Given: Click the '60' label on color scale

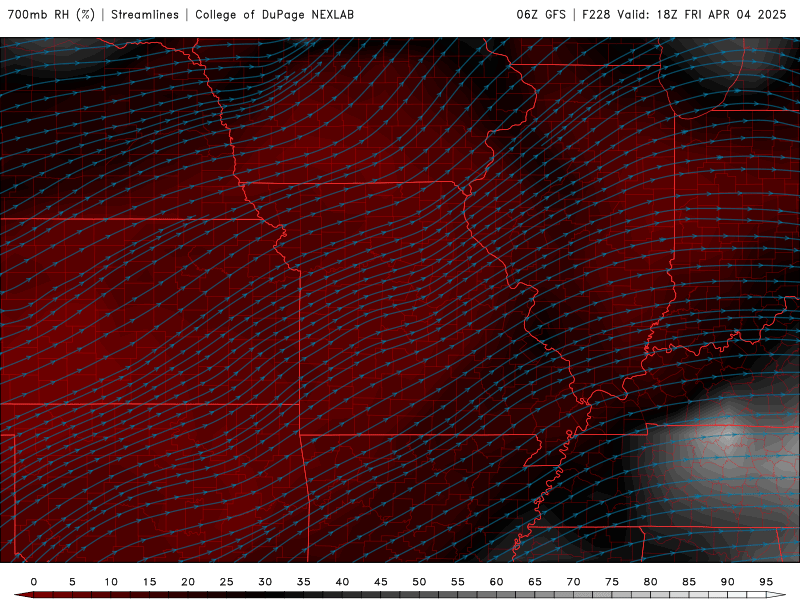Looking at the screenshot, I should pyautogui.click(x=496, y=582).
